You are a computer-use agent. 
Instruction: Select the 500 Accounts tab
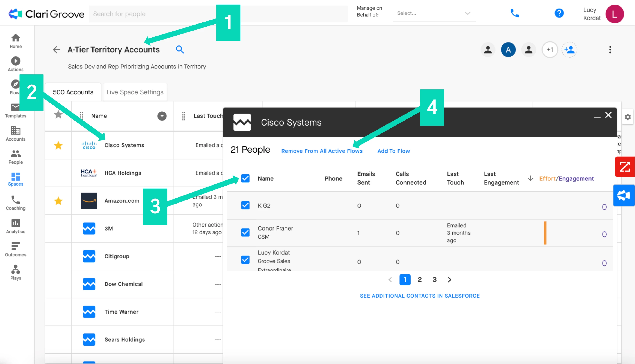tap(73, 92)
